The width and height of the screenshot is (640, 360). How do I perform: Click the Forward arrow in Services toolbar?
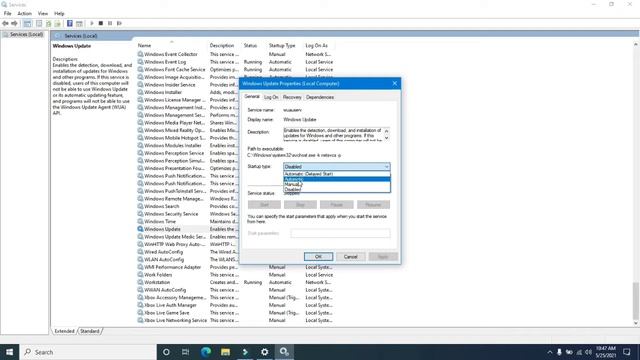point(14,23)
